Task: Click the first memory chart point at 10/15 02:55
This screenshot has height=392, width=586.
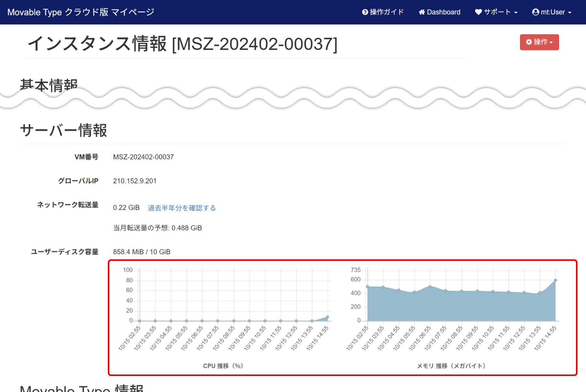Action: click(x=368, y=287)
